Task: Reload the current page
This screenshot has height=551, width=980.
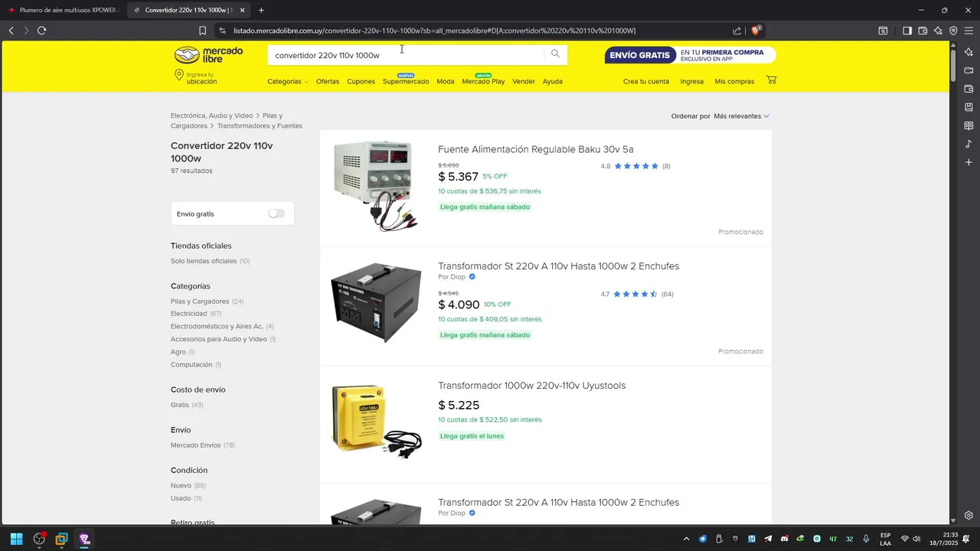Action: pos(41,31)
